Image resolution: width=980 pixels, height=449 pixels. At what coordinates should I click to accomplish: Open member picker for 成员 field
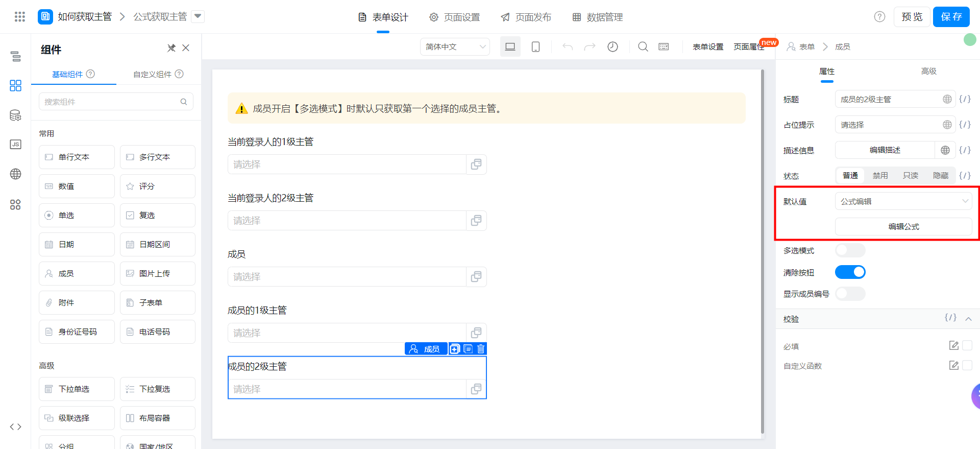coord(476,277)
